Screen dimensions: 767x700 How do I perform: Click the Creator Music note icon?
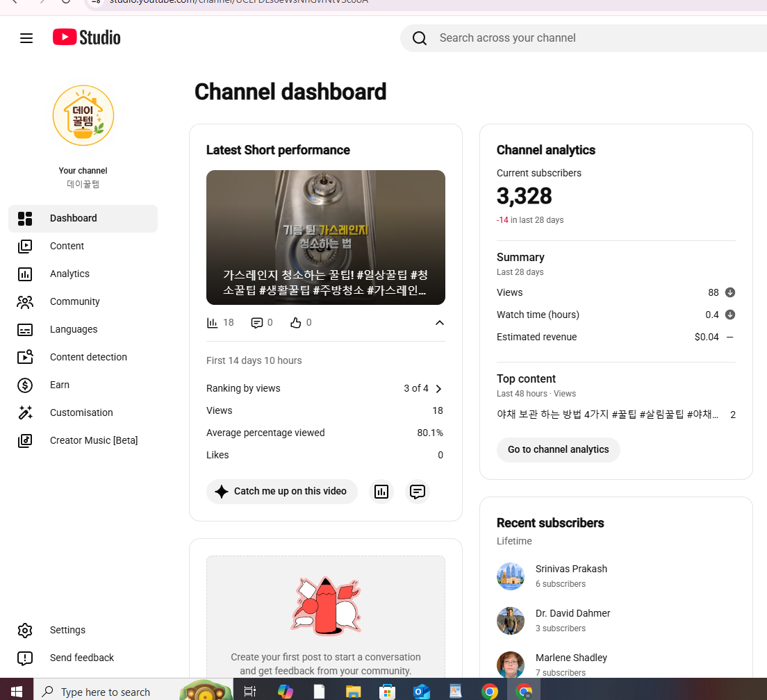point(25,441)
